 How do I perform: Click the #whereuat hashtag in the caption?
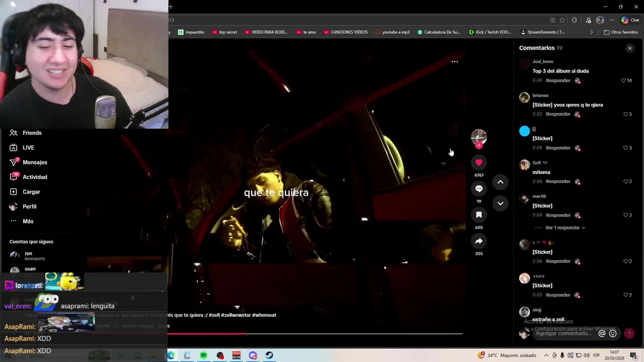264,315
